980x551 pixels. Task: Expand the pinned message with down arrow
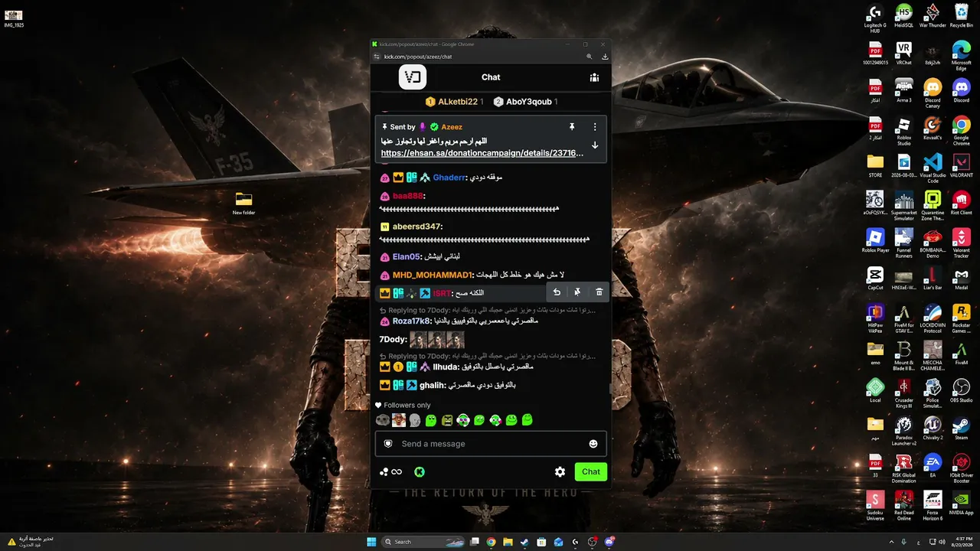tap(595, 145)
